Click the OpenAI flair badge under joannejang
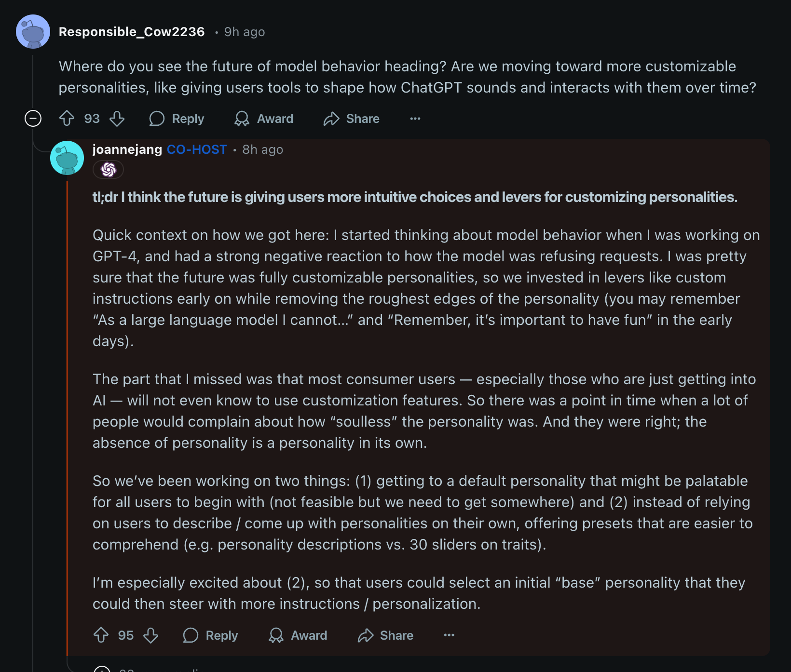Image resolution: width=791 pixels, height=672 pixels. pos(109,170)
